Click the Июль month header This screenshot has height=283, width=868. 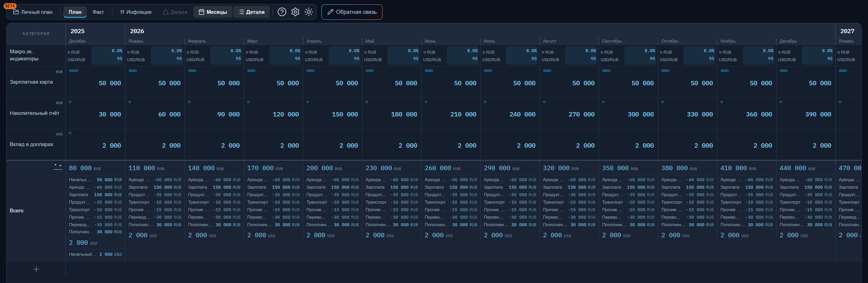click(x=489, y=41)
